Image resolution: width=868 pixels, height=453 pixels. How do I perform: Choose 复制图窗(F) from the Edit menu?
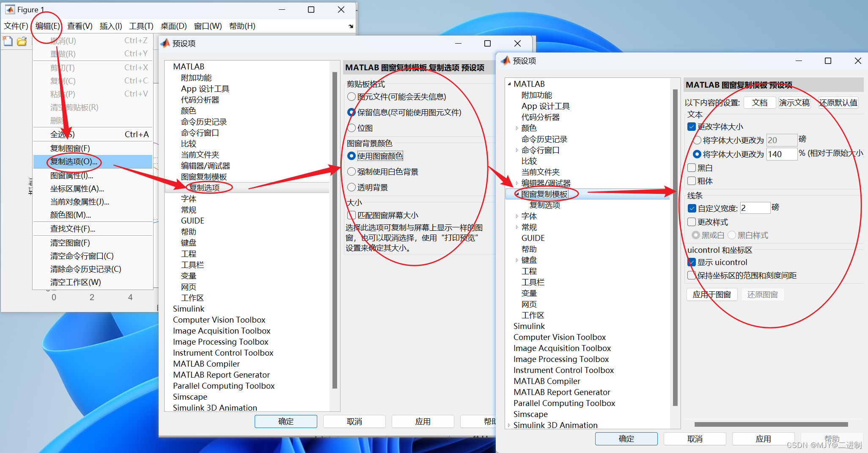pos(93,148)
